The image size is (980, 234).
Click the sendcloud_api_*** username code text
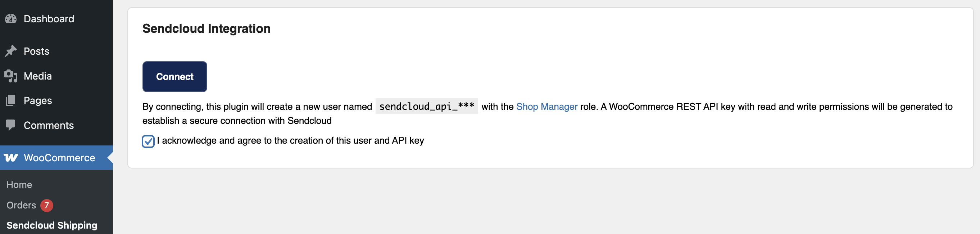(x=426, y=106)
